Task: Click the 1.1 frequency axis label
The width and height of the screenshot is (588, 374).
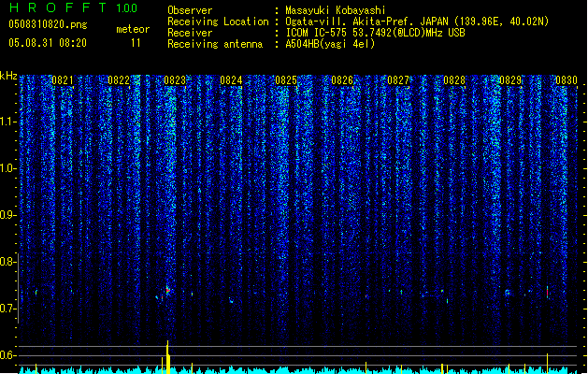Action: 7,122
